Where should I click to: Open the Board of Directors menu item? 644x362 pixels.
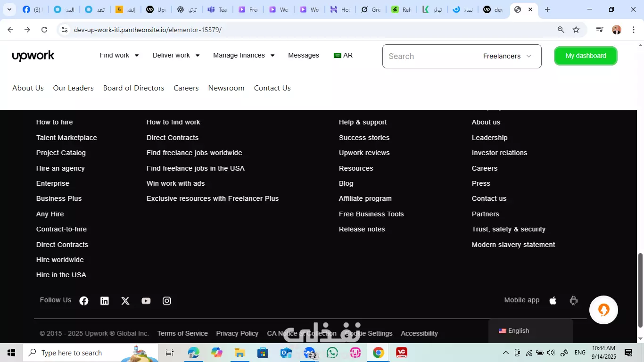(x=133, y=88)
